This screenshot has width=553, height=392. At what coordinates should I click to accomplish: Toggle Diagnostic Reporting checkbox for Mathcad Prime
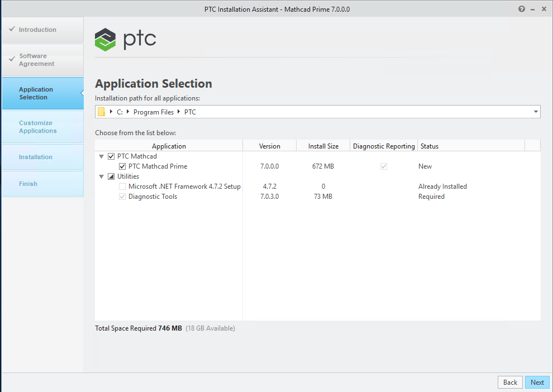384,166
